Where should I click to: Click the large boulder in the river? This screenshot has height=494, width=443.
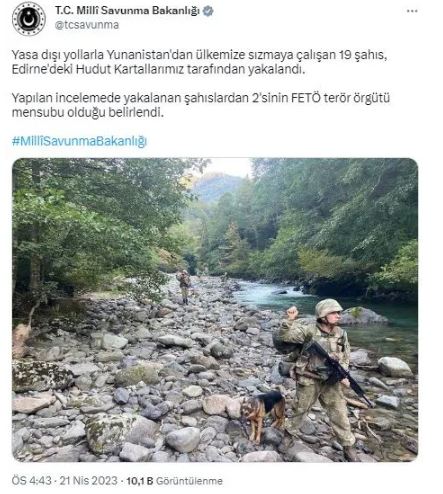pyautogui.click(x=364, y=316)
